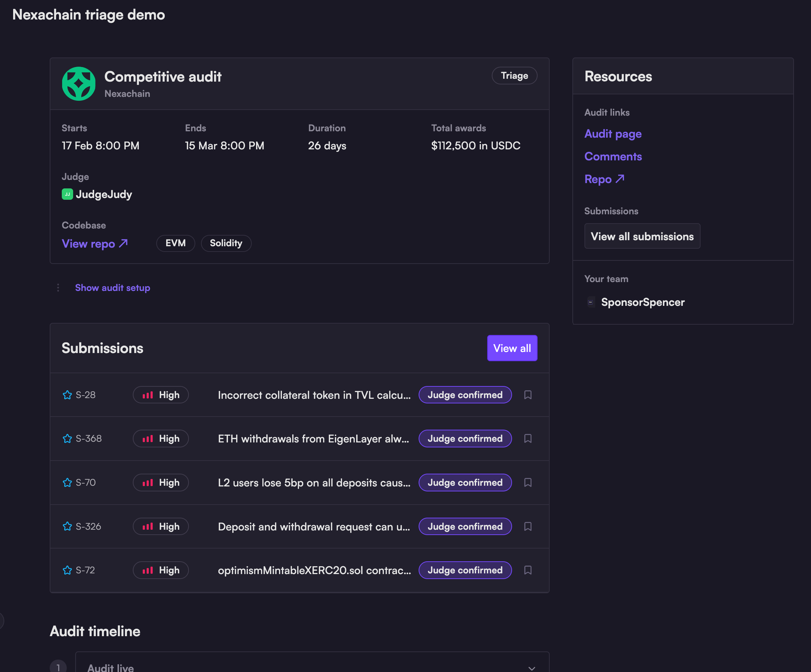The image size is (811, 672).
Task: Click the star icon beside S-28
Action: point(67,395)
